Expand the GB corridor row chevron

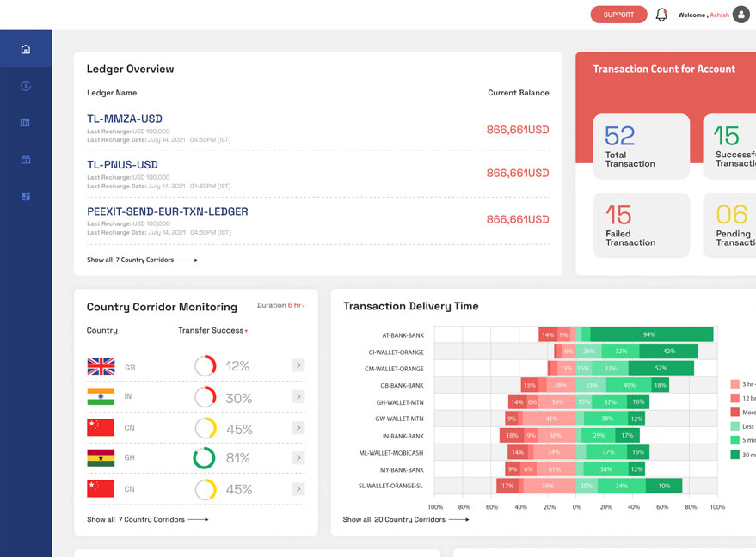coord(298,365)
